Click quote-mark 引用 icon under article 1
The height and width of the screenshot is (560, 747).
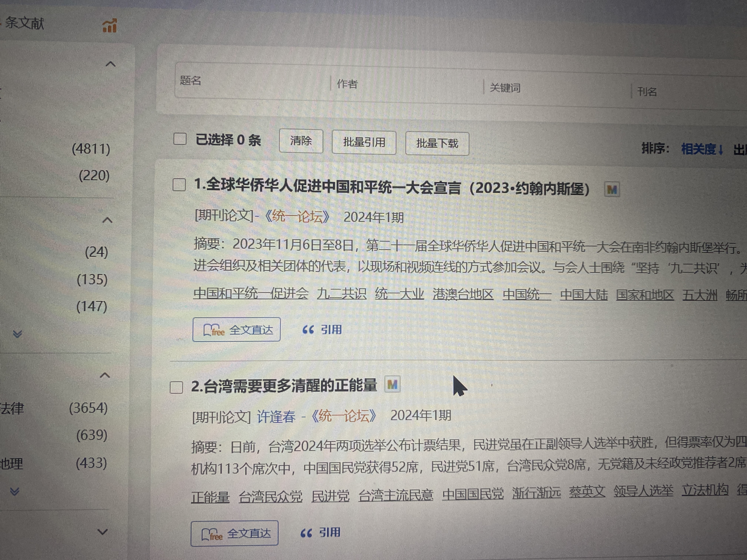308,329
